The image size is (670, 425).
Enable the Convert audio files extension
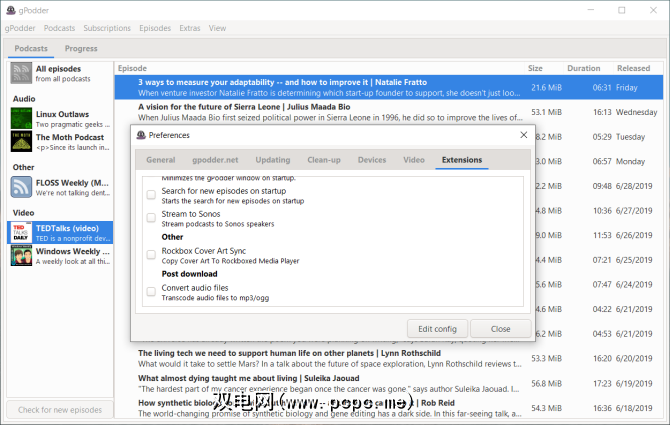(x=151, y=292)
